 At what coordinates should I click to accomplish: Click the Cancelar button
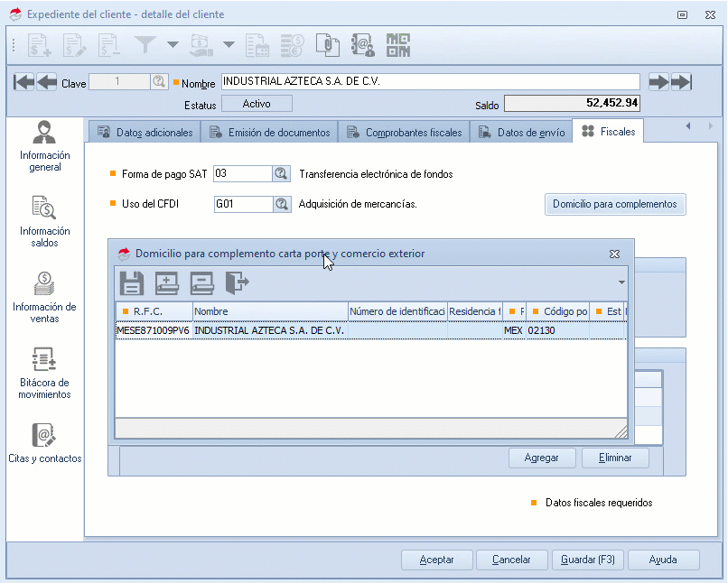coord(511,560)
